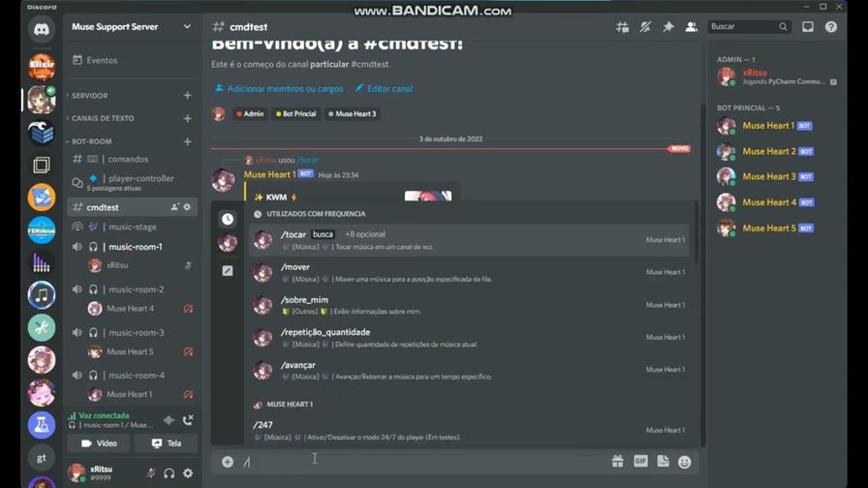Toggle headphones deafen in user panel

pyautogui.click(x=170, y=473)
